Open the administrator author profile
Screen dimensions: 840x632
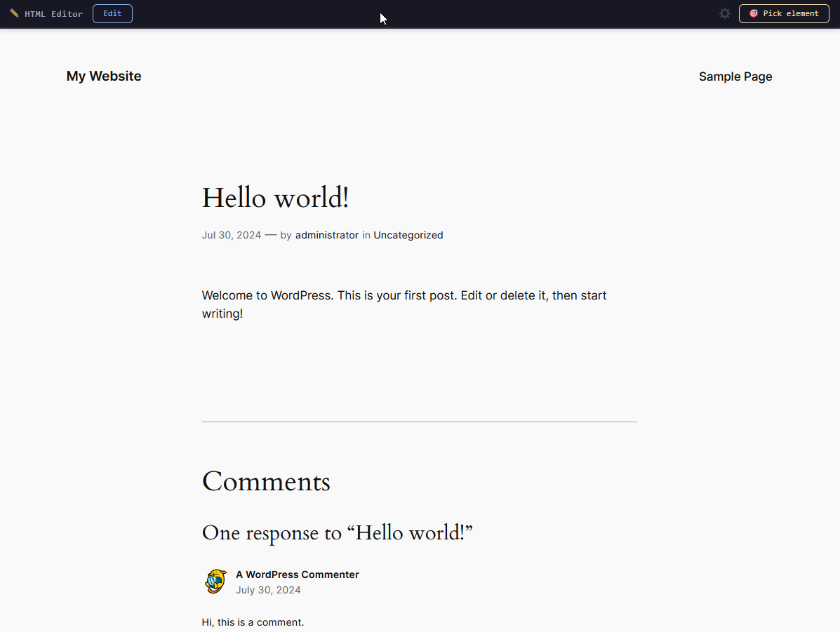tap(327, 235)
